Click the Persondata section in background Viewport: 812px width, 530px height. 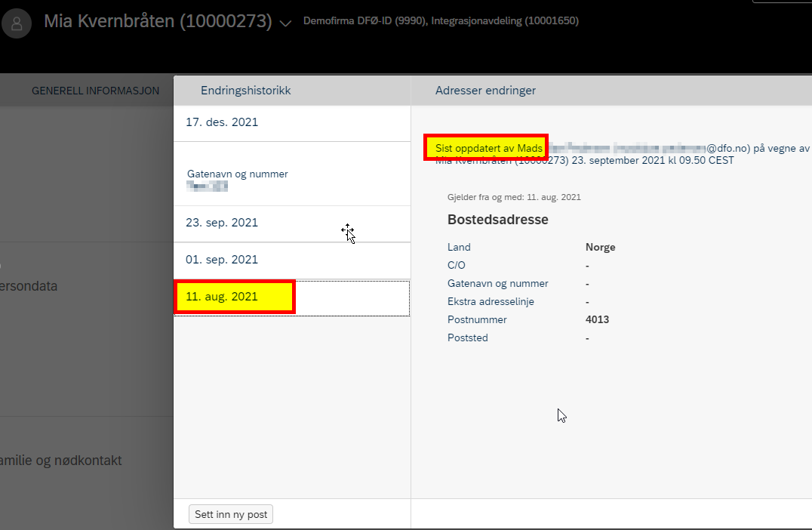29,286
